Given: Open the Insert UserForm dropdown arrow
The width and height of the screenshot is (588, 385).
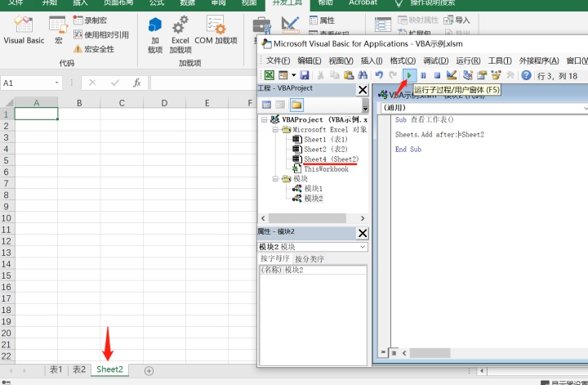Looking at the screenshot, I should (x=294, y=75).
